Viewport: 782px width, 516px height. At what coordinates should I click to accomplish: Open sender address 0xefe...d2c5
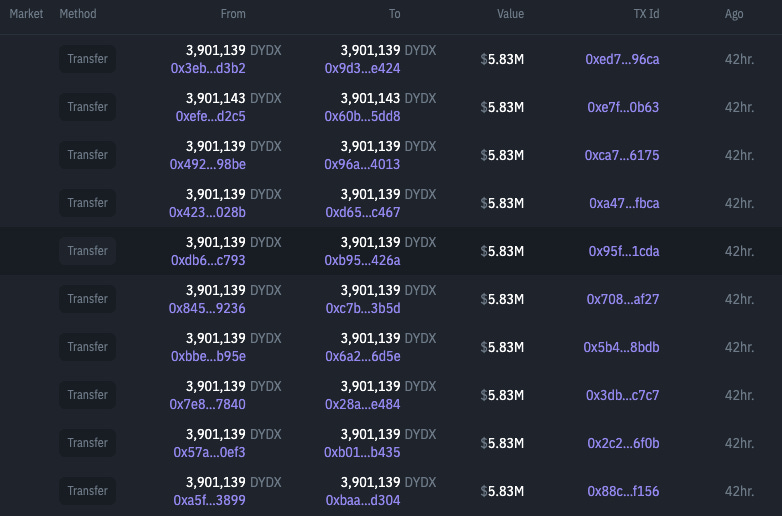pyautogui.click(x=210, y=116)
